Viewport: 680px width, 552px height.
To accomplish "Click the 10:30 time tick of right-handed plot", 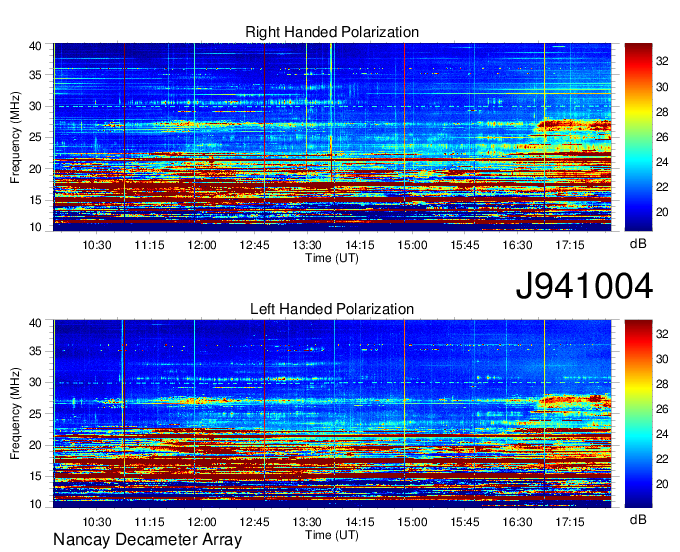I will coord(97,245).
